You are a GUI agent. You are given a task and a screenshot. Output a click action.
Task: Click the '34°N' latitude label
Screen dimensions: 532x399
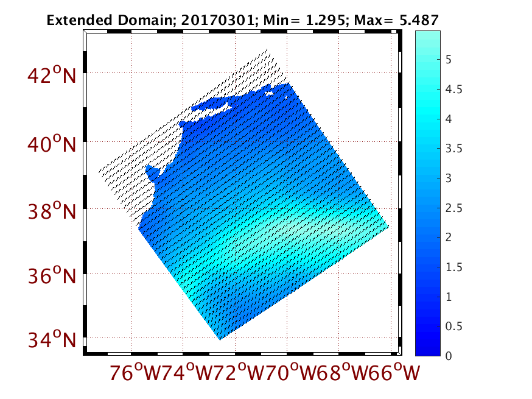[52, 339]
